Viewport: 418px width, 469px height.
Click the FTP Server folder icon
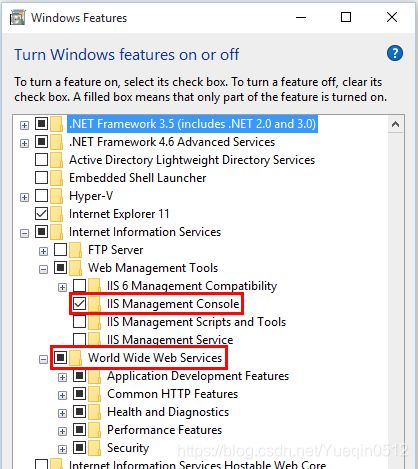(x=76, y=250)
